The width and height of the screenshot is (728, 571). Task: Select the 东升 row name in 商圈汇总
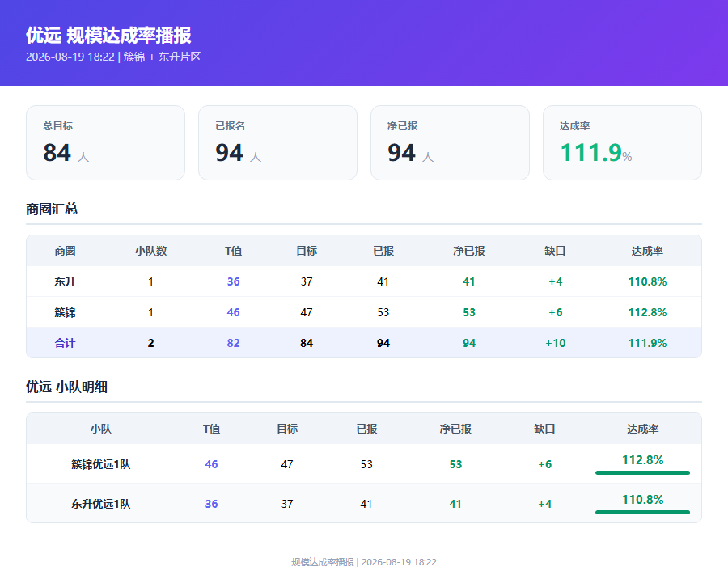[65, 281]
